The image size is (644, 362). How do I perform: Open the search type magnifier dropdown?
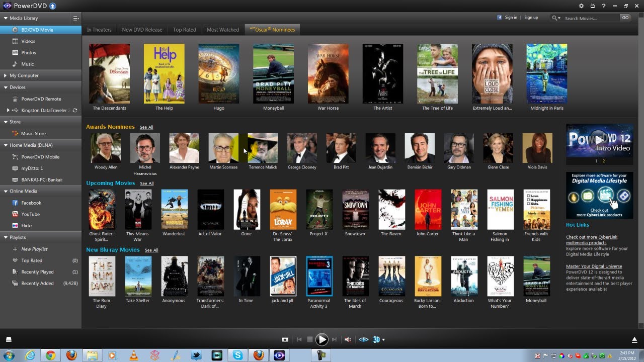click(556, 18)
